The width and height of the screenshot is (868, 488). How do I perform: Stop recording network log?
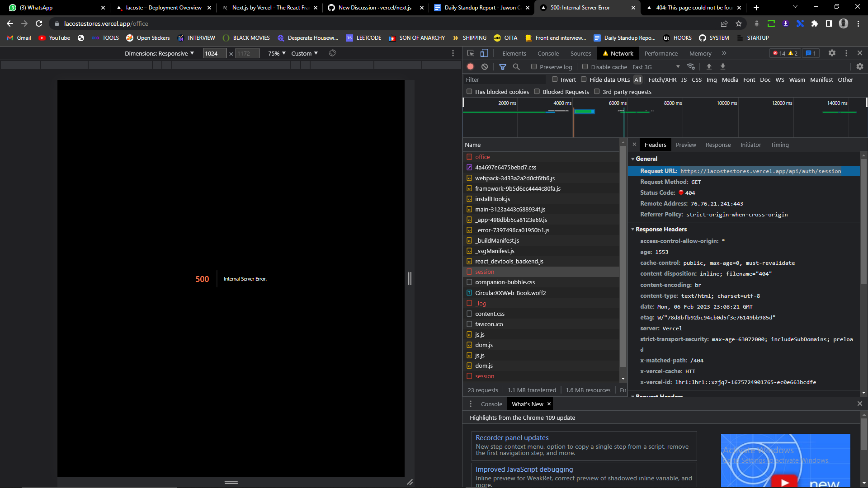tap(470, 66)
